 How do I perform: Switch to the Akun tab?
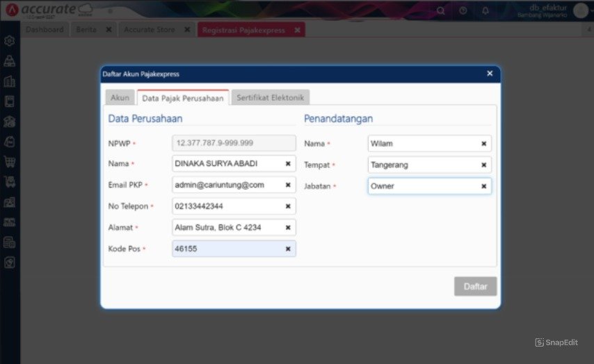pyautogui.click(x=120, y=98)
